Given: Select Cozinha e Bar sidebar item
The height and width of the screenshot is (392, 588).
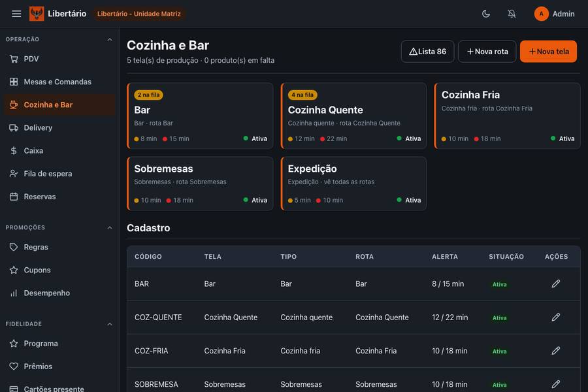Looking at the screenshot, I should (x=59, y=105).
